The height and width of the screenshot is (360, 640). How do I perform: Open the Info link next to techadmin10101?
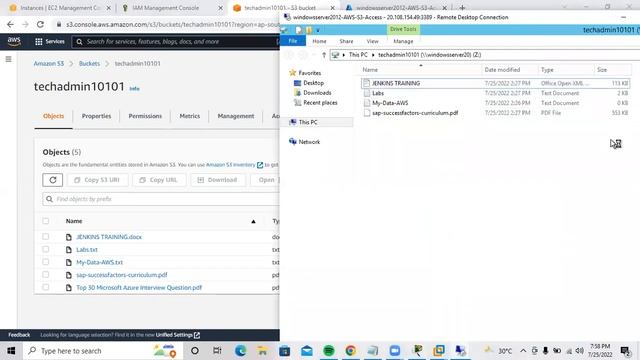(134, 89)
